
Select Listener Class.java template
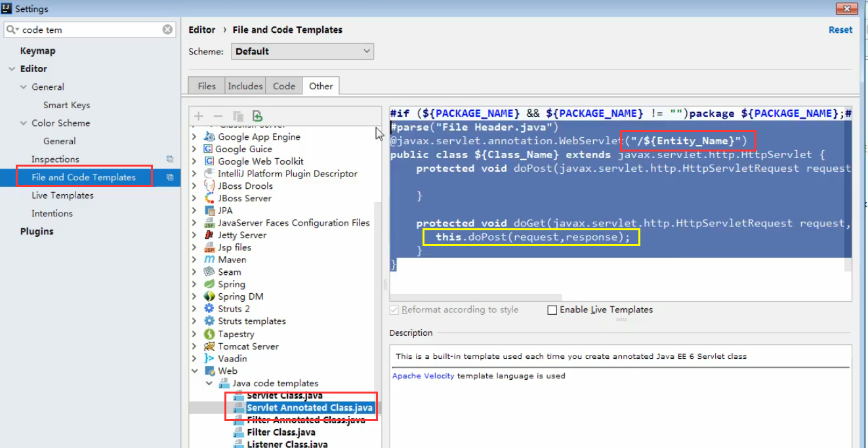(x=287, y=444)
